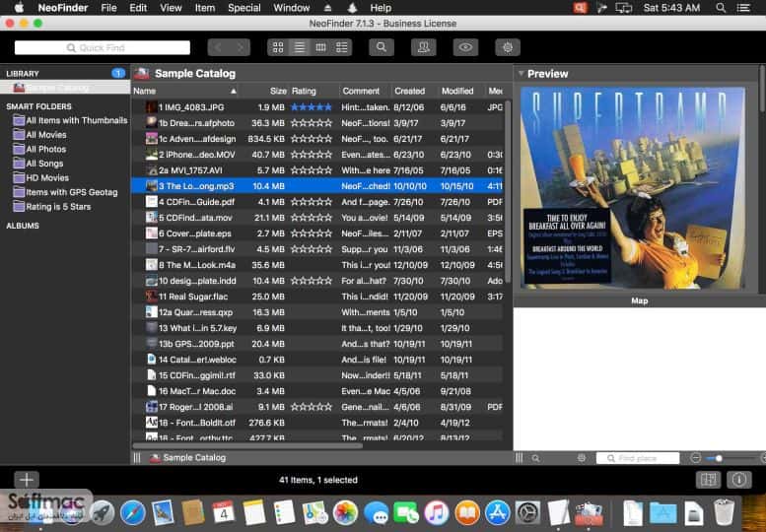Image resolution: width=766 pixels, height=532 pixels.
Task: Sort by the Name column header
Action: point(185,91)
